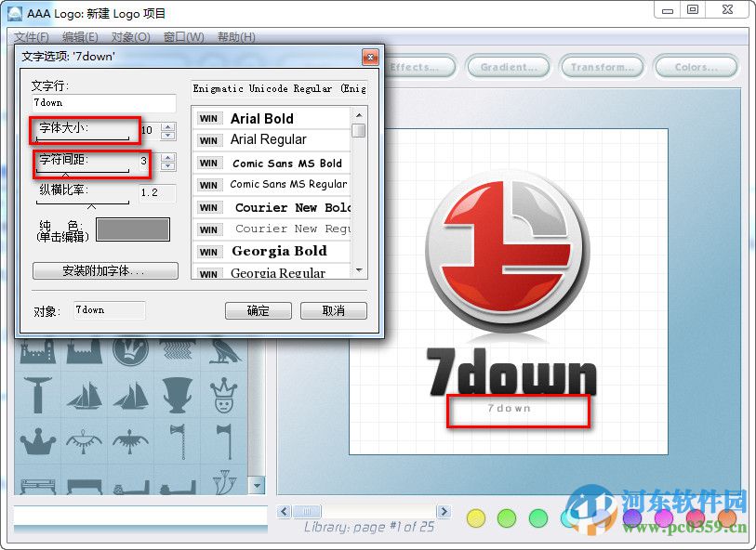Click the library panel scroll-down arrow
This screenshot has width=756, height=550.
[x=257, y=486]
